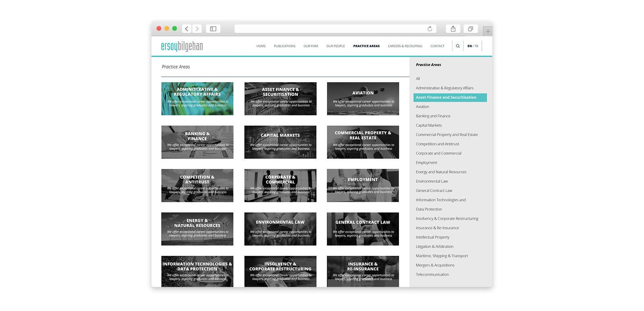
Task: Toggle the browser sidebar icon
Action: [x=213, y=29]
